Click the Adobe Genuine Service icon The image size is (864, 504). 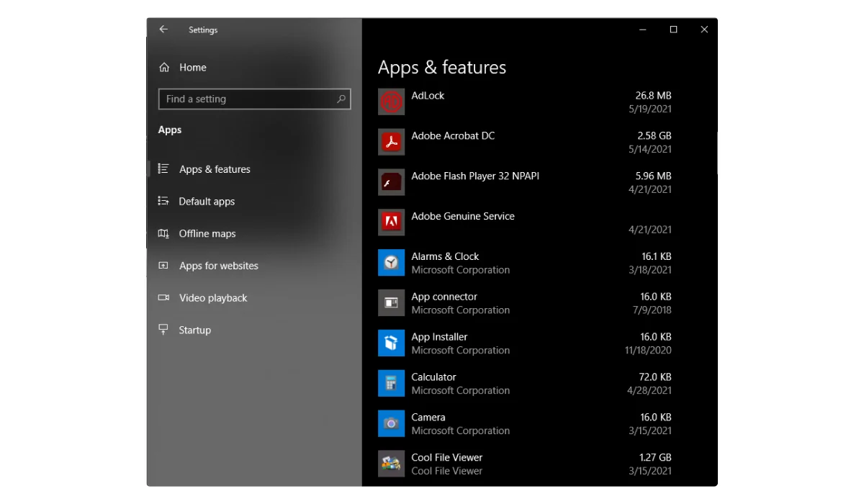[x=391, y=222]
